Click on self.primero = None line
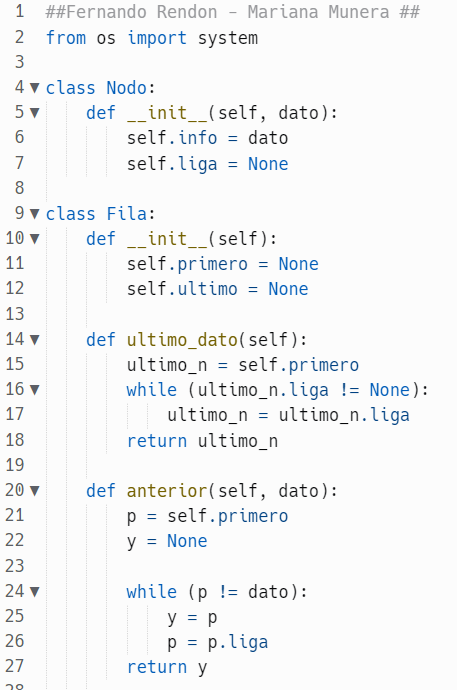The image size is (457, 690). click(223, 264)
